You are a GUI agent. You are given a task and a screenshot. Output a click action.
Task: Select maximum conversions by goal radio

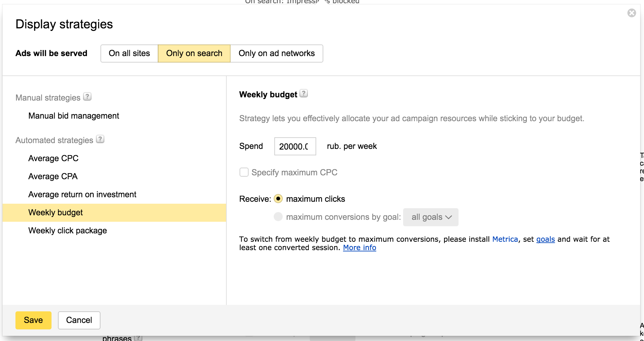278,217
